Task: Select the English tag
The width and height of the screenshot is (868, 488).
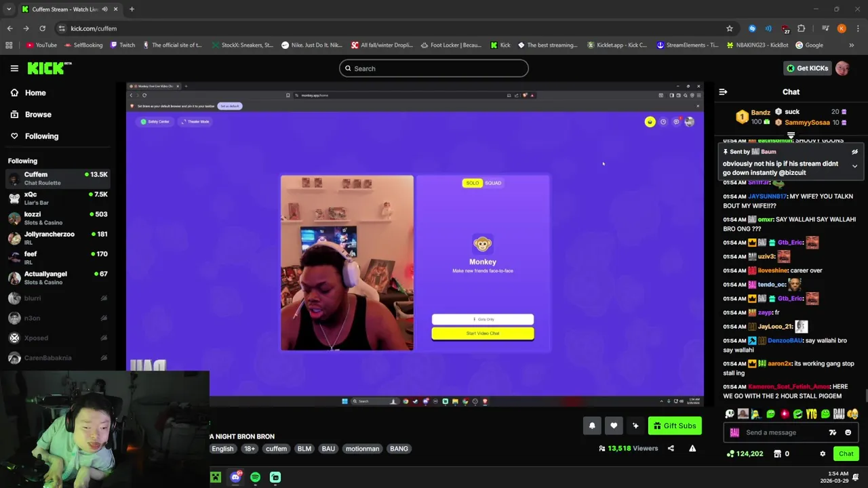Action: coord(222,449)
